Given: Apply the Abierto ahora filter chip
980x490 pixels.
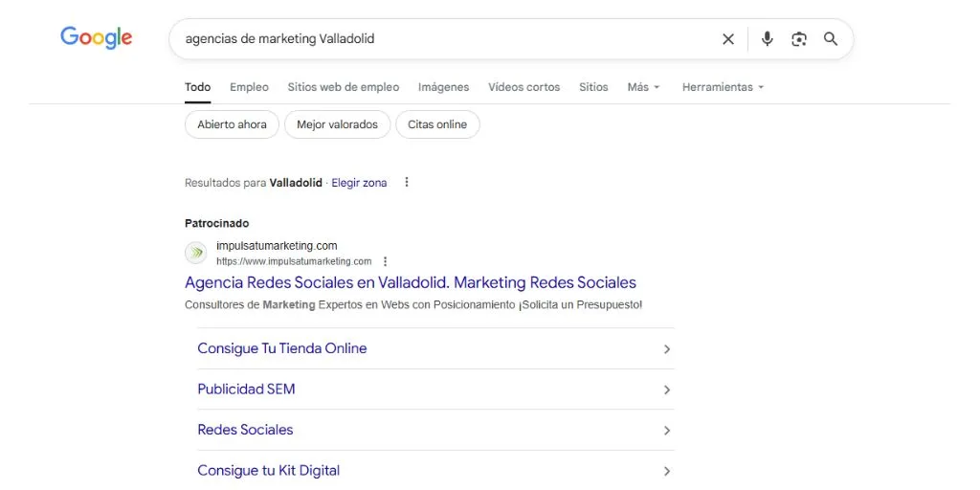Looking at the screenshot, I should point(232,124).
